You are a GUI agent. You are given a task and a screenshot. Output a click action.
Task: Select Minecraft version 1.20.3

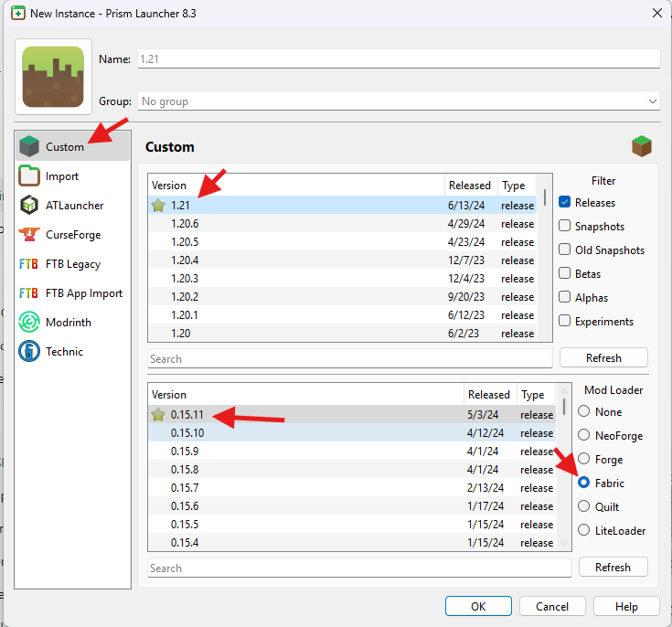point(343,279)
